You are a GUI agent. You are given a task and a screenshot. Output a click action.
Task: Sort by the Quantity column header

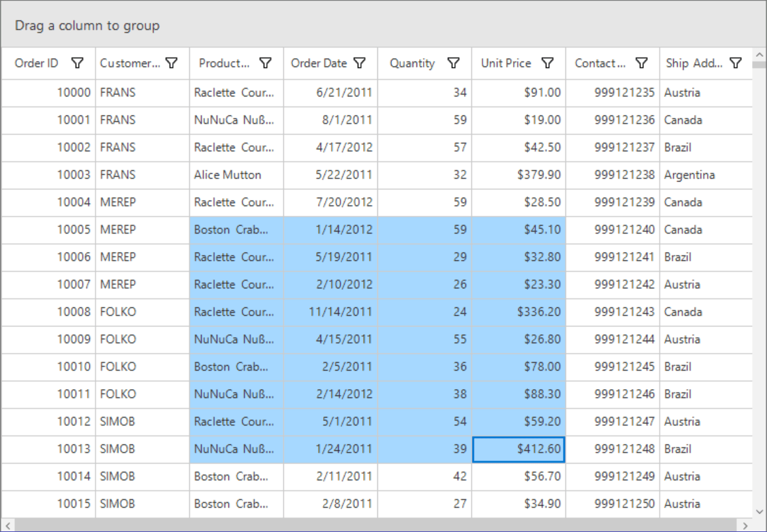[x=411, y=63]
